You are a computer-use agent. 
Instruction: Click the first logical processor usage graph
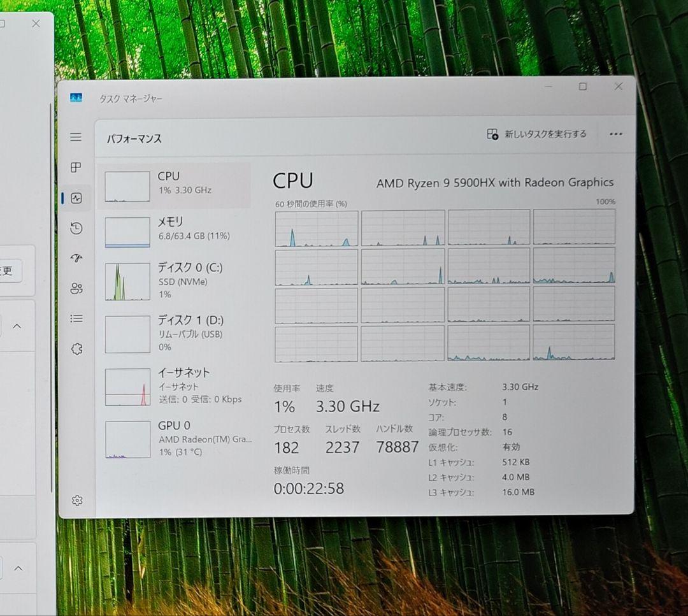pyautogui.click(x=317, y=229)
